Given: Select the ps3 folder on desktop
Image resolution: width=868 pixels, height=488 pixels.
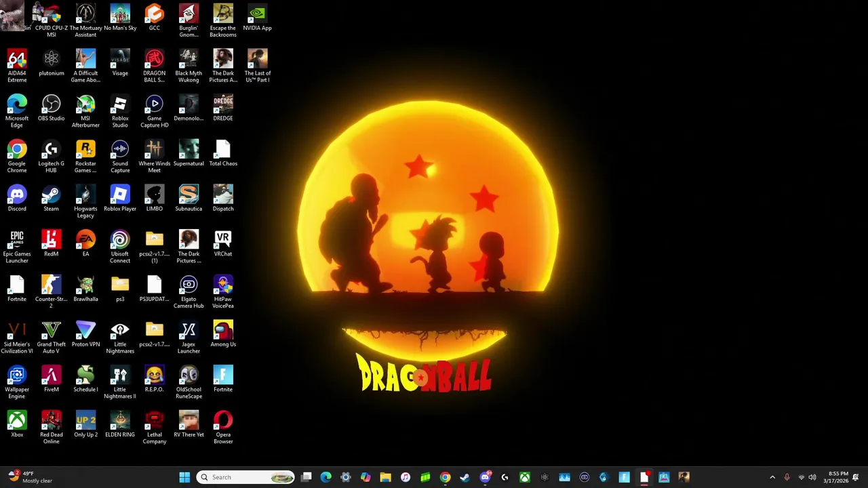Looking at the screenshot, I should pyautogui.click(x=120, y=289).
